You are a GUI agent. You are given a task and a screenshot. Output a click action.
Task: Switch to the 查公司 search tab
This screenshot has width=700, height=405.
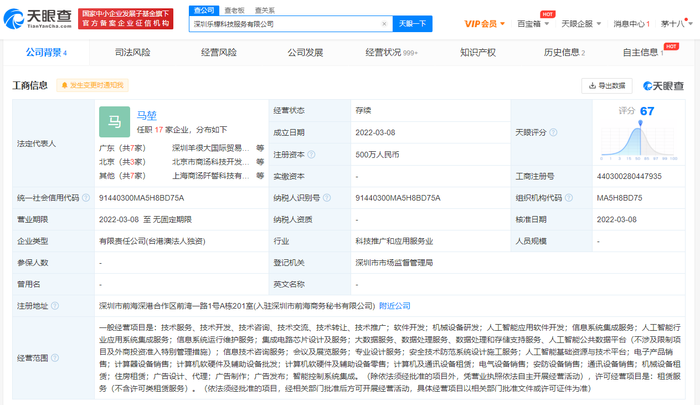point(204,10)
